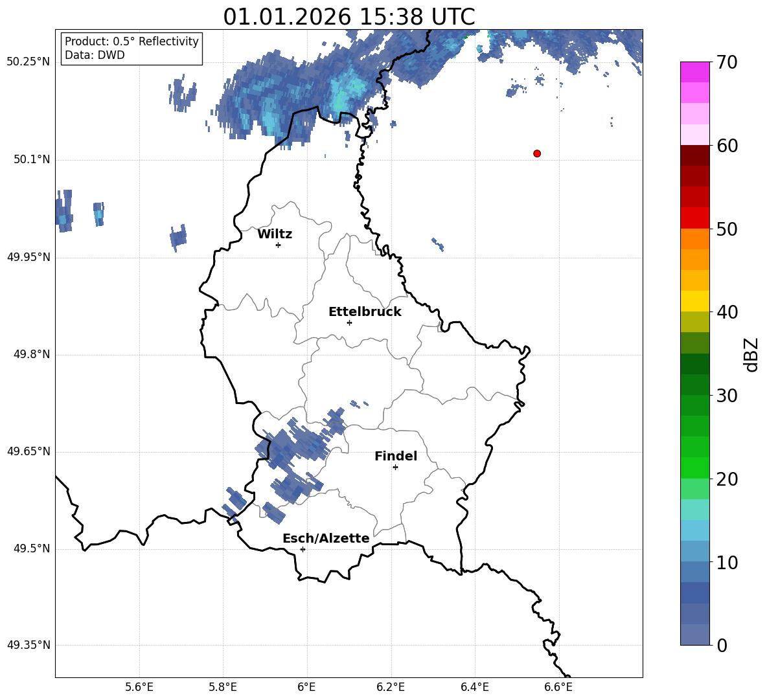
Task: Click the Ettelbruck station cross marker
Action: pos(349,322)
